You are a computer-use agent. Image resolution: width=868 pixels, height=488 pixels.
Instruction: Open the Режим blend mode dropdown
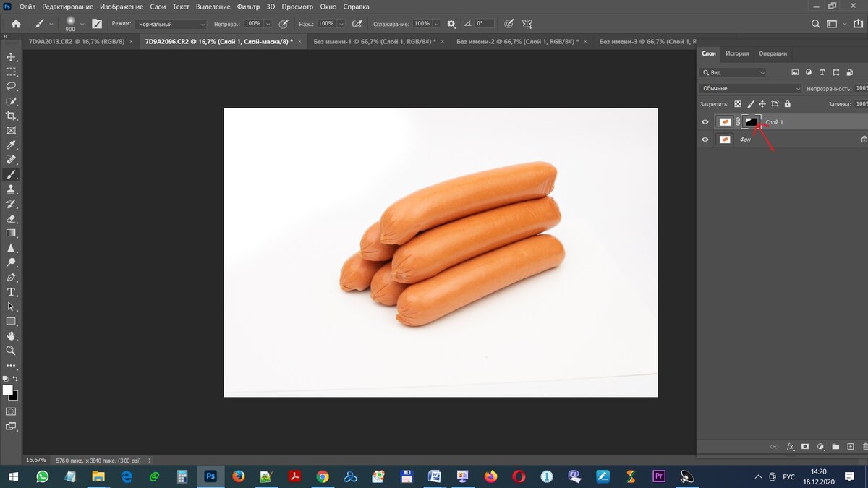(171, 24)
